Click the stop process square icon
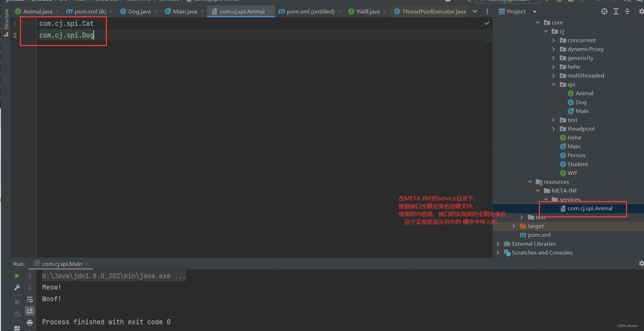 click(x=17, y=302)
